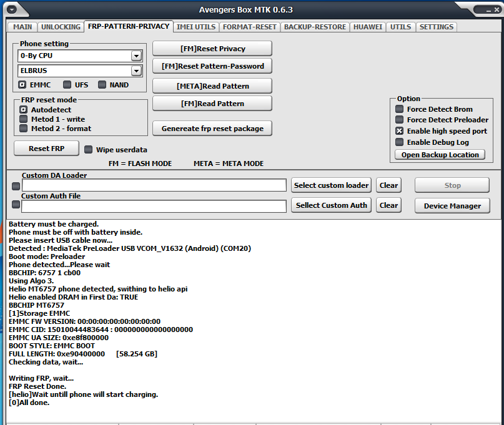
Task: Click the 'EMMC FW VERSION' log line
Action: coord(84,321)
